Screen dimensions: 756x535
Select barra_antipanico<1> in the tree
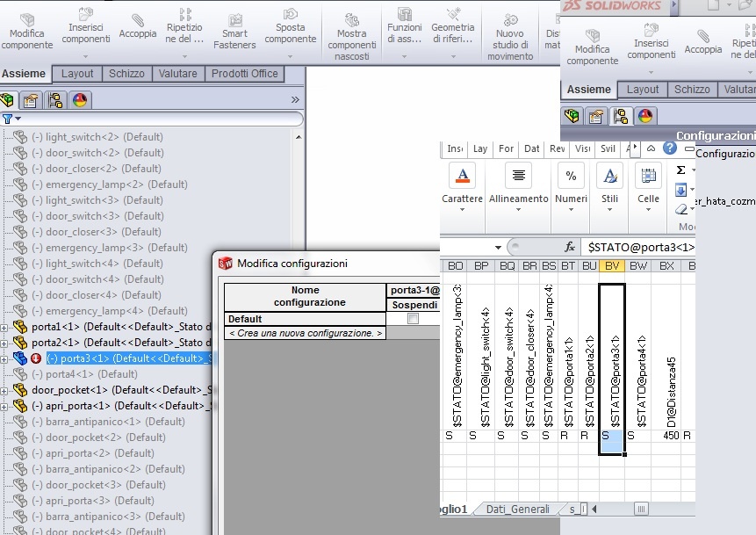tap(108, 422)
